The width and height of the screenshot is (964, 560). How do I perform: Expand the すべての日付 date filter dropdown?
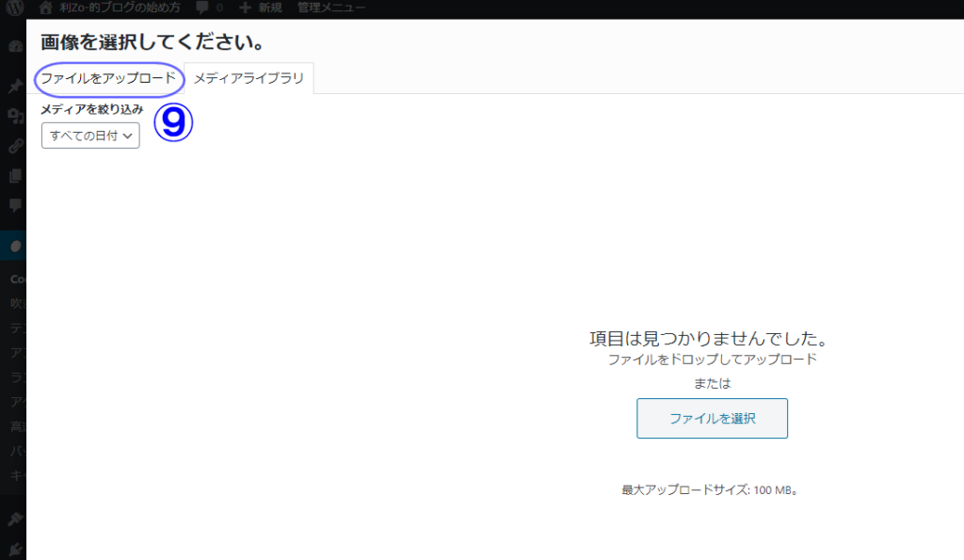point(90,136)
